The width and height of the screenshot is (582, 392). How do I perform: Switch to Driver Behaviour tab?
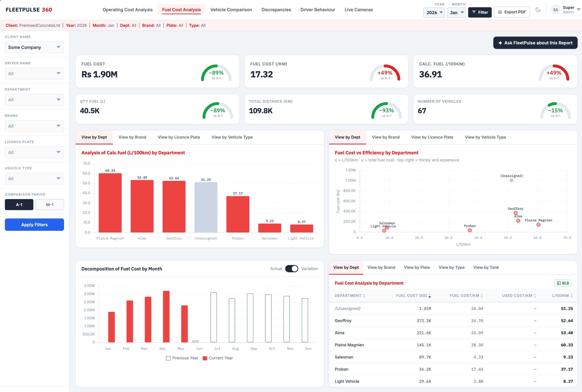click(x=317, y=10)
